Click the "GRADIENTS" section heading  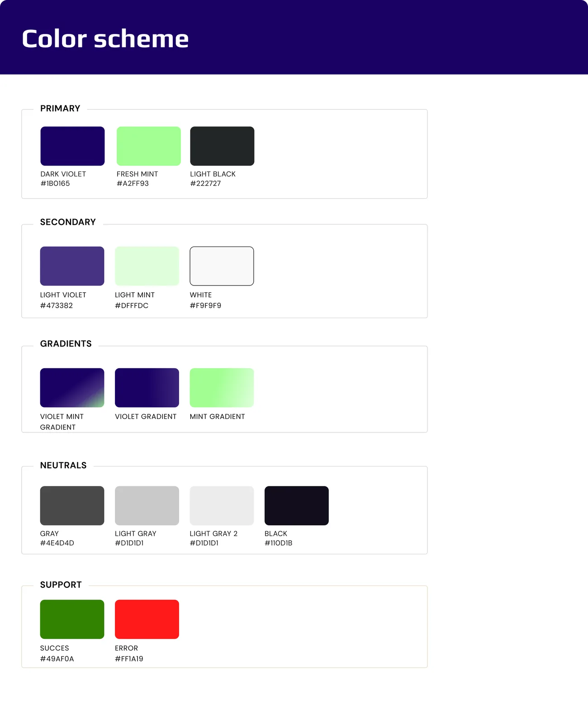(66, 344)
